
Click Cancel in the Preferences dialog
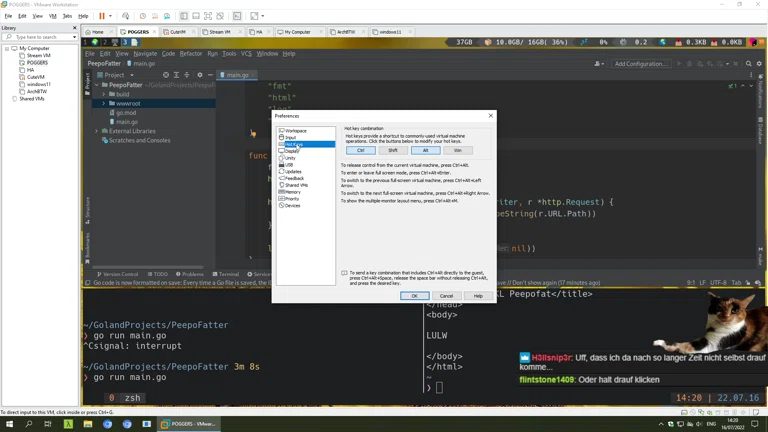pyautogui.click(x=446, y=296)
